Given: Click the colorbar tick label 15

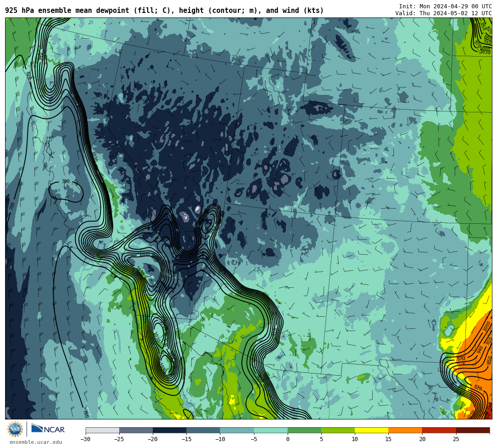Looking at the screenshot, I should tap(388, 439).
